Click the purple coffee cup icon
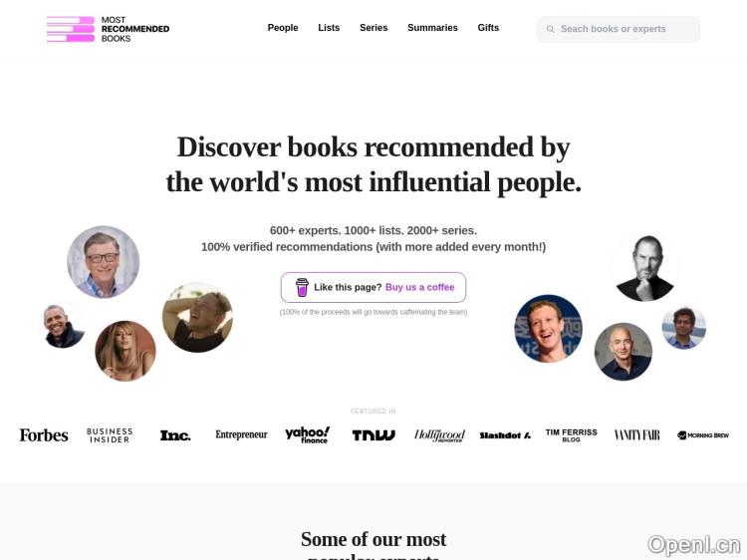 [x=302, y=287]
